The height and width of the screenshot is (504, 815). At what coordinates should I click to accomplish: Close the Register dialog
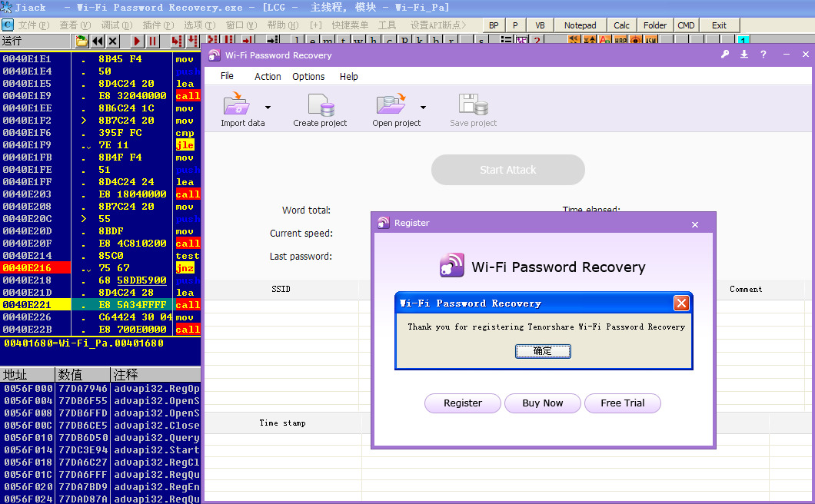[695, 224]
